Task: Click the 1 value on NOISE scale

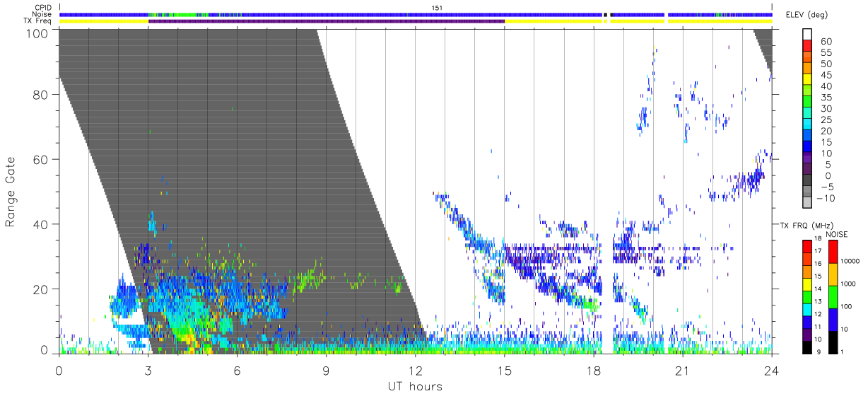Action: tap(843, 351)
